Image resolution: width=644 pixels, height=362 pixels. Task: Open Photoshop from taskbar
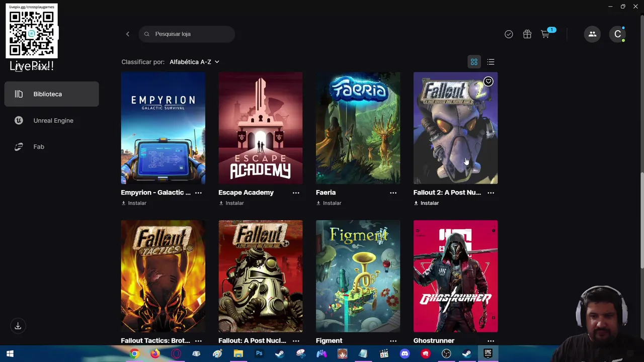(x=259, y=354)
